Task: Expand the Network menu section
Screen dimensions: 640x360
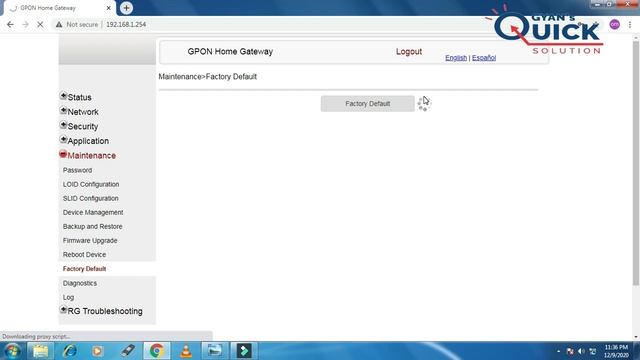Action: point(63,111)
